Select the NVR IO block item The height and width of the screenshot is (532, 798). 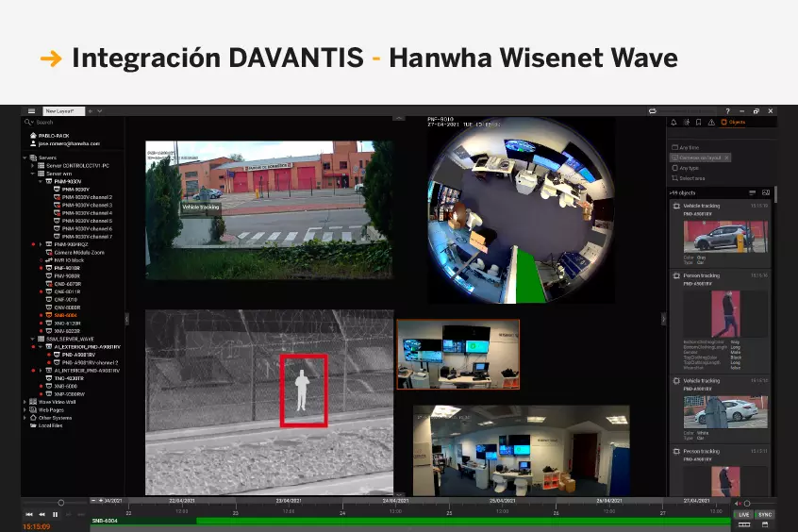[64, 260]
